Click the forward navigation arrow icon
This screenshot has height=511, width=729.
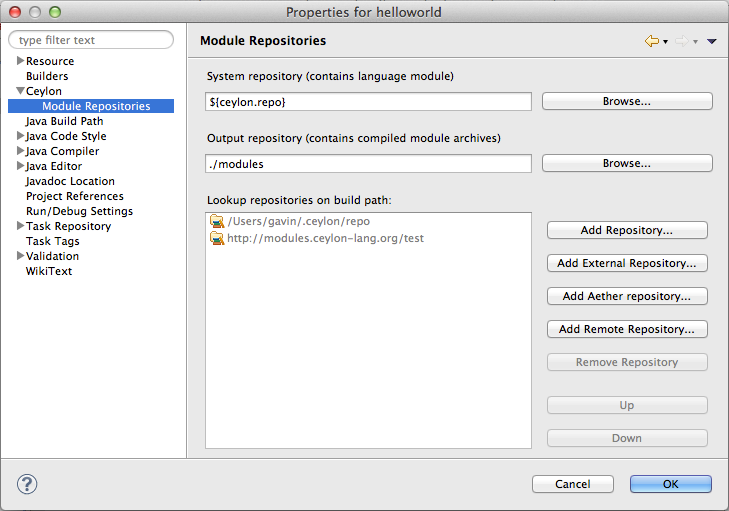[x=682, y=41]
